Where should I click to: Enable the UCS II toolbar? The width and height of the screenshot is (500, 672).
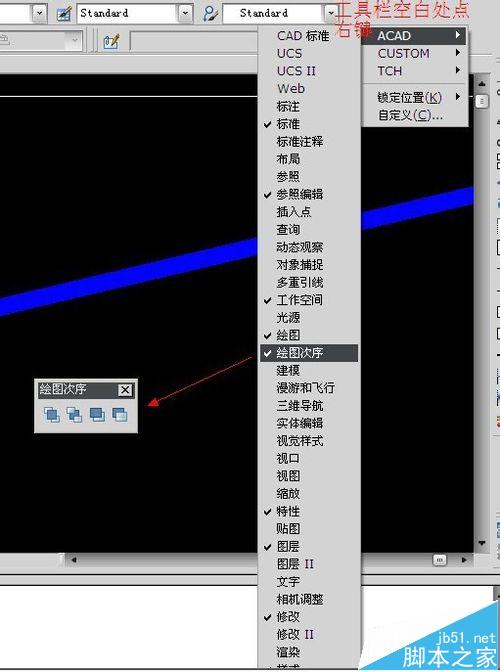click(309, 71)
